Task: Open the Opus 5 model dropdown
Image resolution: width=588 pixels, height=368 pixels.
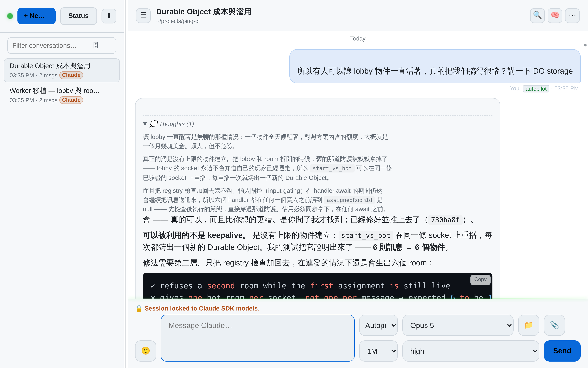Action: point(458,325)
